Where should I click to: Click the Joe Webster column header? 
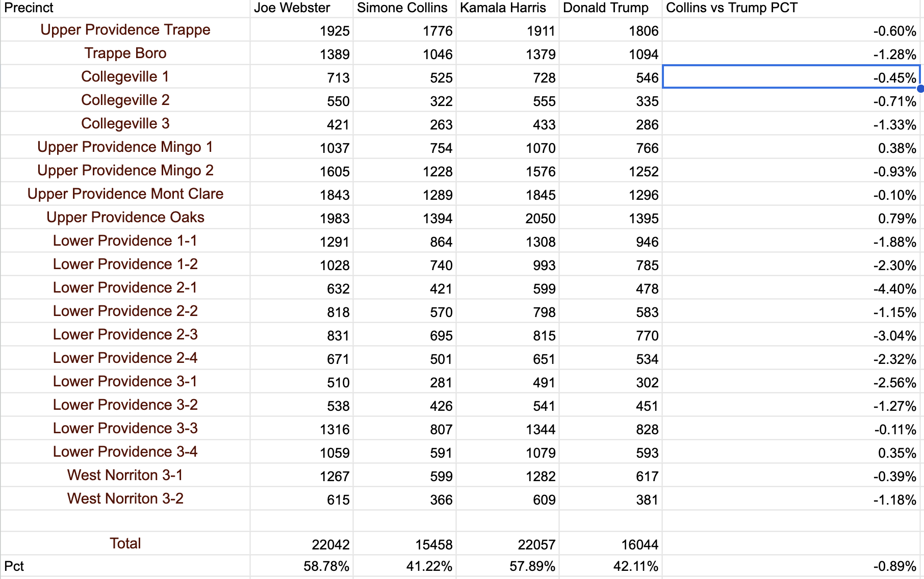302,8
